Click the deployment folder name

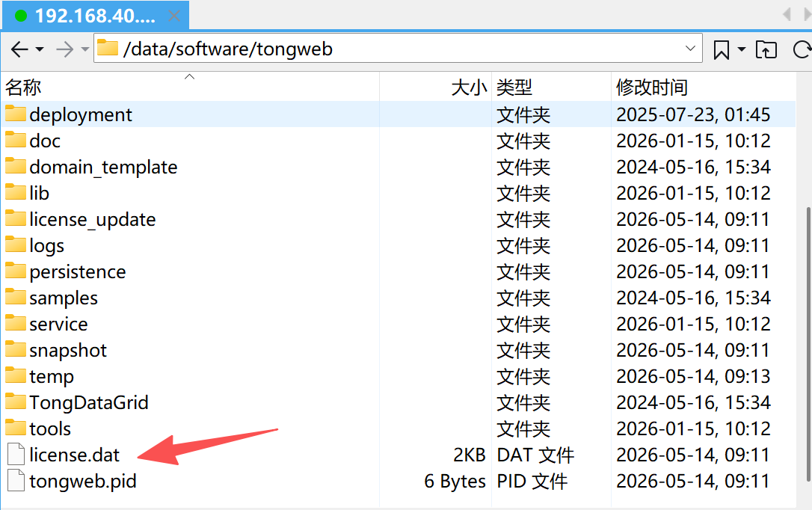coord(81,115)
